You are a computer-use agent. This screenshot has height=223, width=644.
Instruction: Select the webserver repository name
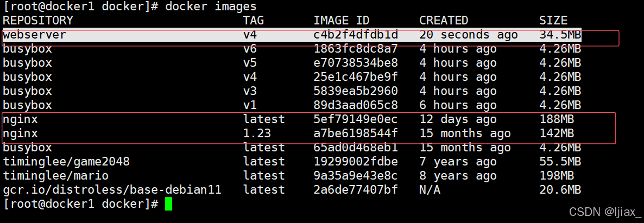tap(35, 35)
